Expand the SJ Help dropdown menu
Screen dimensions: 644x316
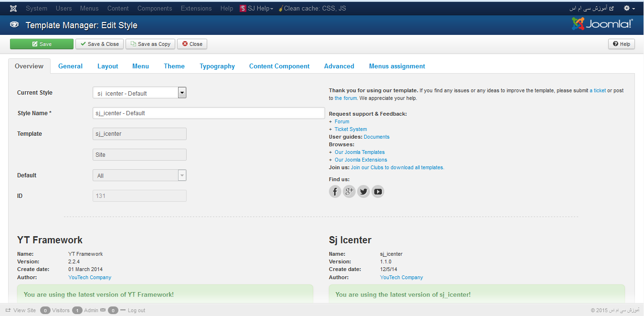click(x=260, y=8)
